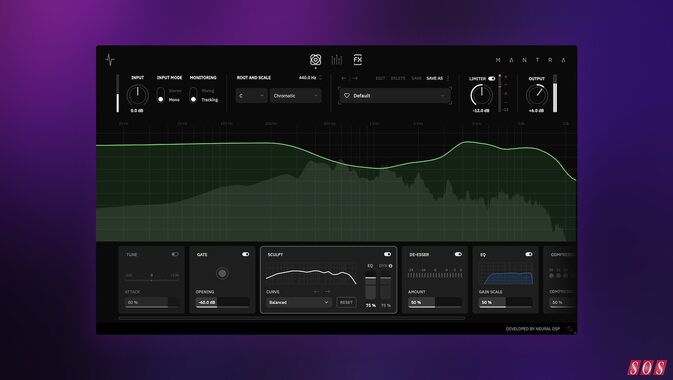Image resolution: width=673 pixels, height=380 pixels.
Task: Open the root note C dropdown
Action: pyautogui.click(x=252, y=96)
